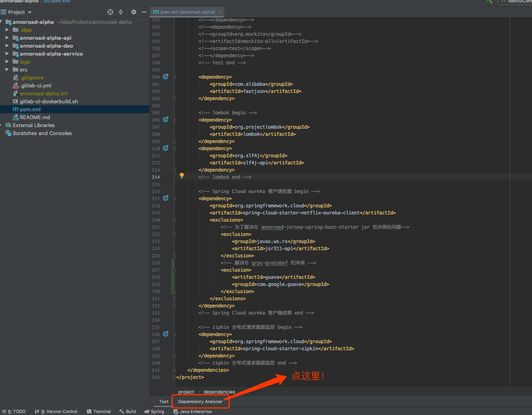Image resolution: width=532 pixels, height=415 pixels.
Task: Click the Collapse All icon in Project panel
Action: [x=121, y=12]
